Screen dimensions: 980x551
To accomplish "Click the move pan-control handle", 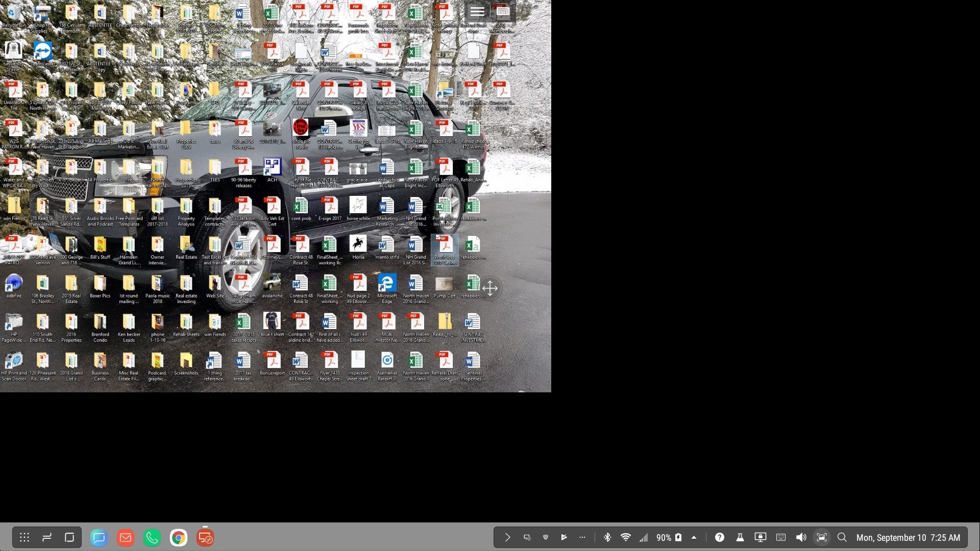I will click(x=490, y=288).
